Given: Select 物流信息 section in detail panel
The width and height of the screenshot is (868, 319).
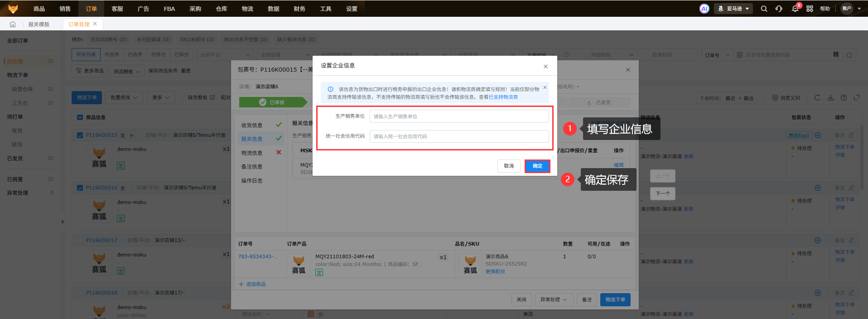Looking at the screenshot, I should tap(252, 153).
